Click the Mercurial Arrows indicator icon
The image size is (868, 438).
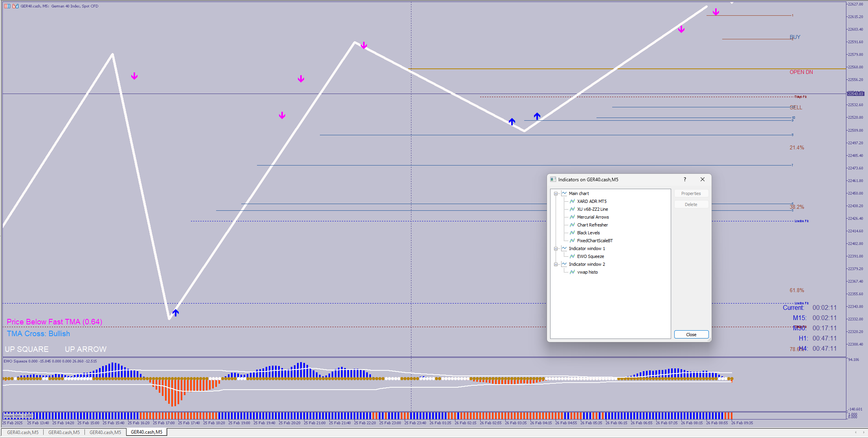pos(572,217)
